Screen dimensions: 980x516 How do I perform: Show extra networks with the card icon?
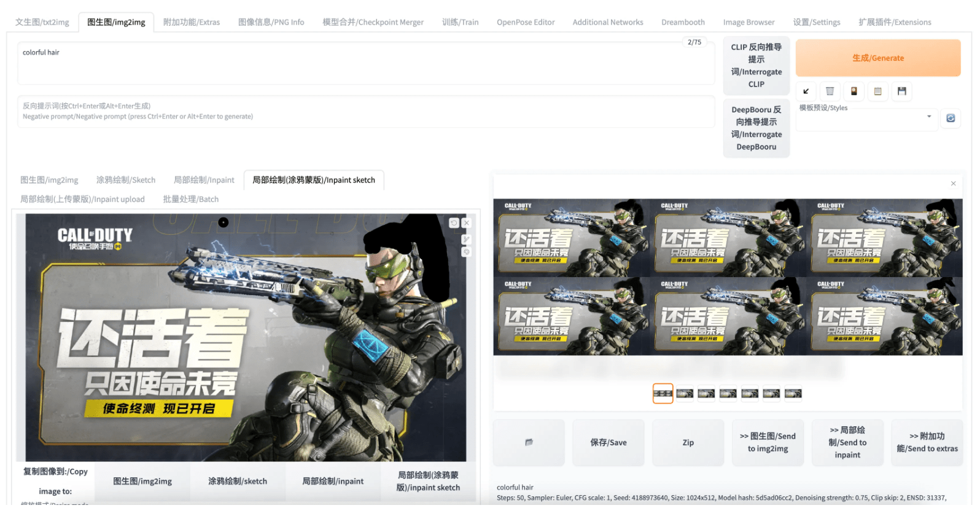(854, 92)
